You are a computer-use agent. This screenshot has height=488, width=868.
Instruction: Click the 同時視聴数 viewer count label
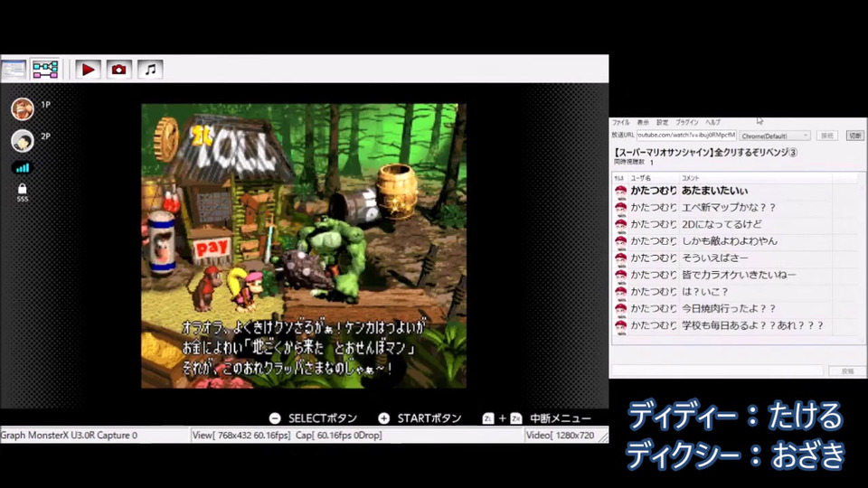click(x=629, y=162)
